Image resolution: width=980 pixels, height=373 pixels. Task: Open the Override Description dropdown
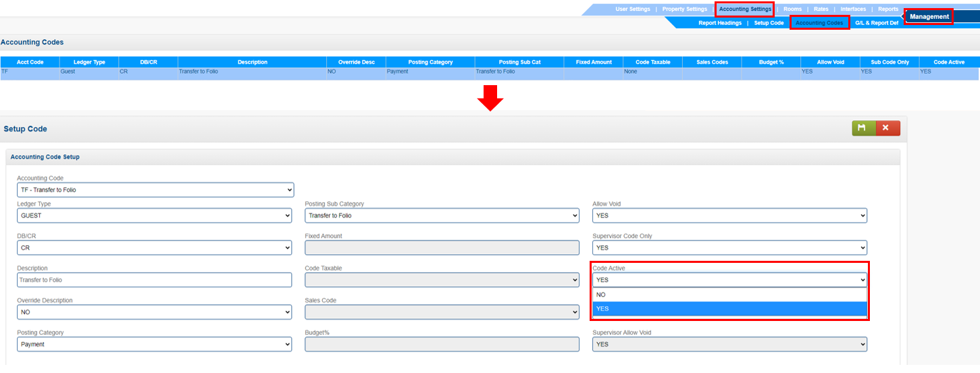154,312
